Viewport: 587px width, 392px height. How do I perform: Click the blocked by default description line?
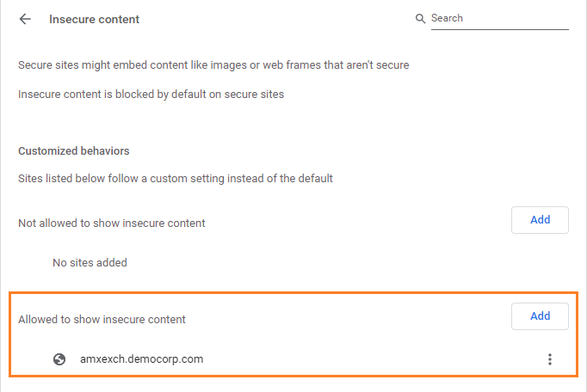(151, 95)
